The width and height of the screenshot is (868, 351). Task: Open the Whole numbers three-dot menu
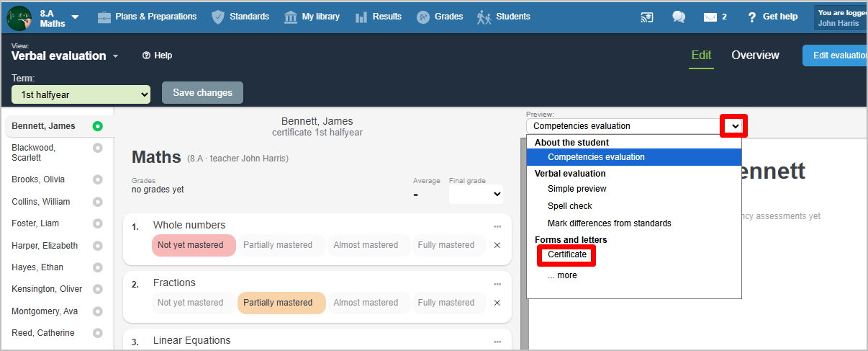tap(497, 226)
